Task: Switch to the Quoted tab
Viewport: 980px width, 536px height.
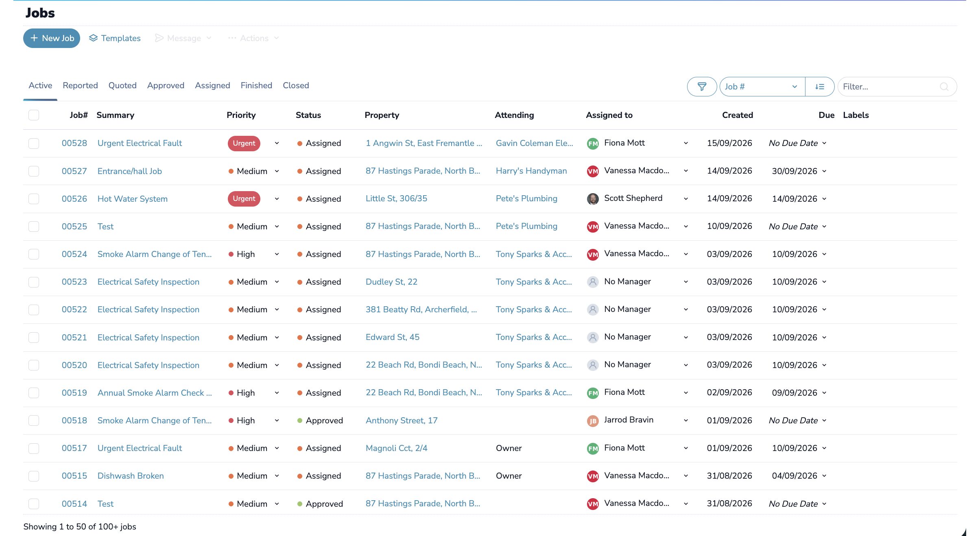Action: (122, 85)
